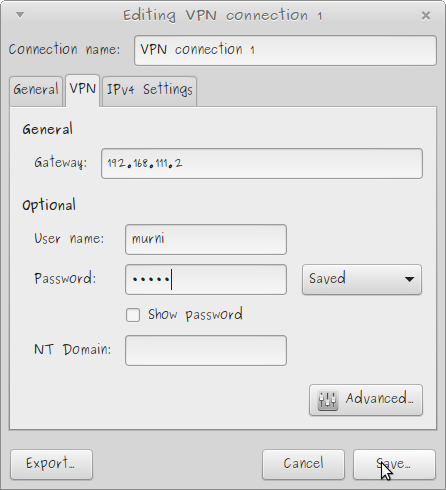Enable the Show password checkbox

point(133,315)
